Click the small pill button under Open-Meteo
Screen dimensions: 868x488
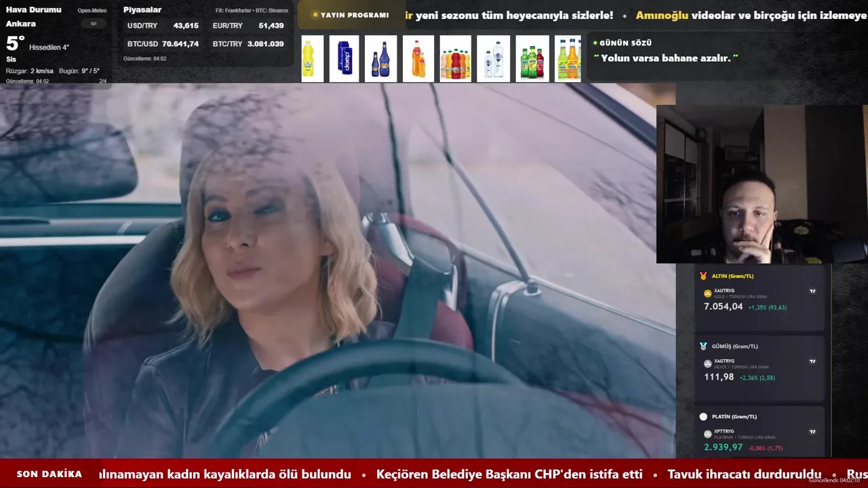[94, 23]
